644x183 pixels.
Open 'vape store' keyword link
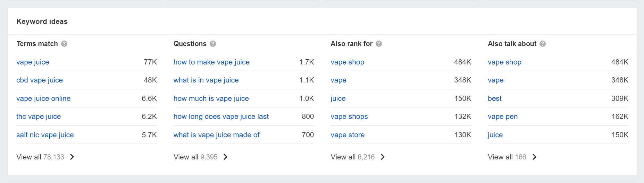coord(348,135)
